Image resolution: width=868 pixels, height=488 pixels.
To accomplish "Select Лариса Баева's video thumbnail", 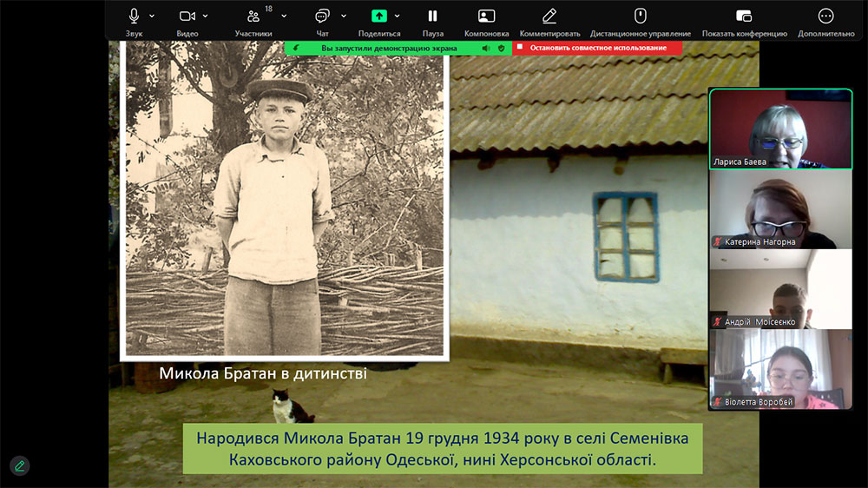I will coord(780,128).
